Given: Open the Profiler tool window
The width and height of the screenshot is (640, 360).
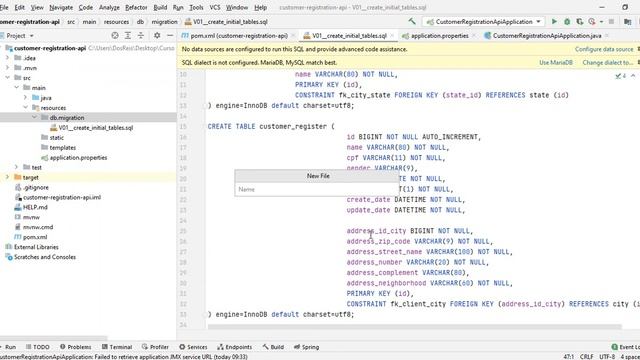Looking at the screenshot, I should point(156,347).
